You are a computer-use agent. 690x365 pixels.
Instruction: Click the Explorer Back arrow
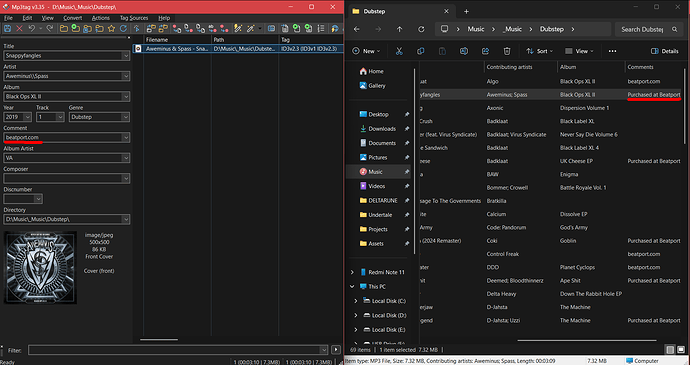[357, 29]
